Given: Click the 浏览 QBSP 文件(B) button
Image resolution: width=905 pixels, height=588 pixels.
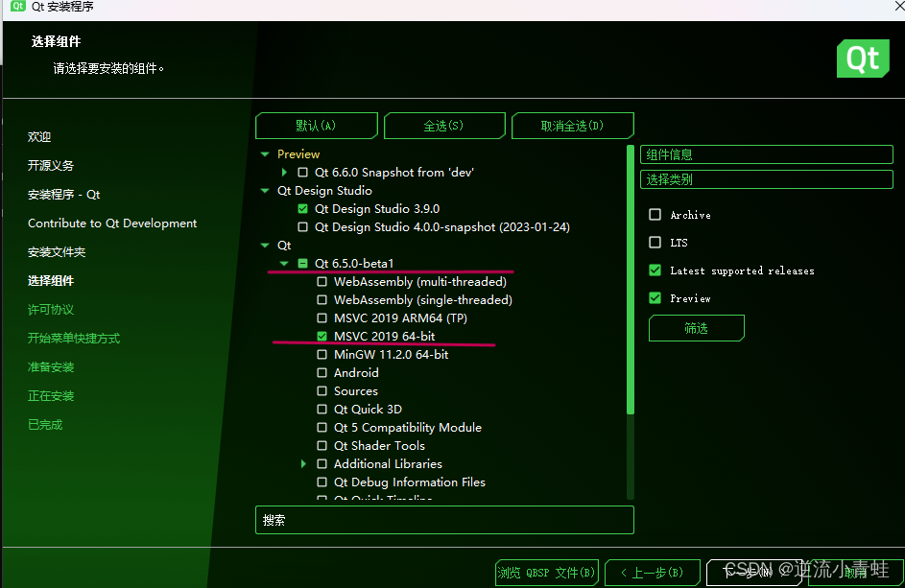Looking at the screenshot, I should tap(547, 573).
